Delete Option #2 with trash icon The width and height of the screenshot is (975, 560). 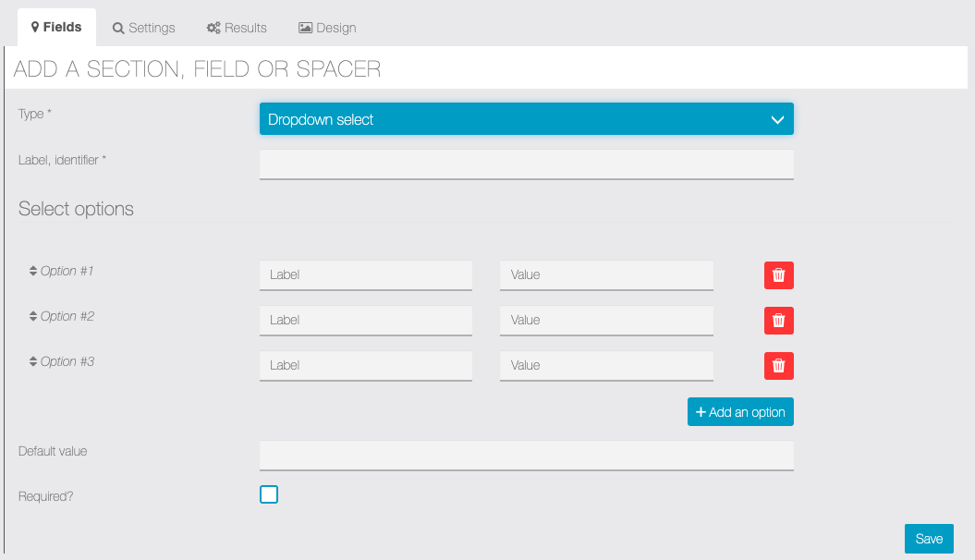click(778, 321)
